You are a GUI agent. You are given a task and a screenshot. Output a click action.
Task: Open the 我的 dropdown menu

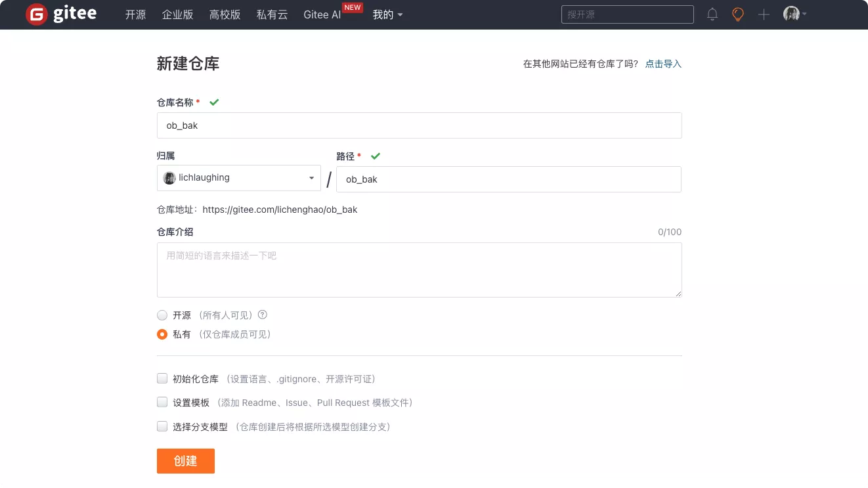(387, 14)
